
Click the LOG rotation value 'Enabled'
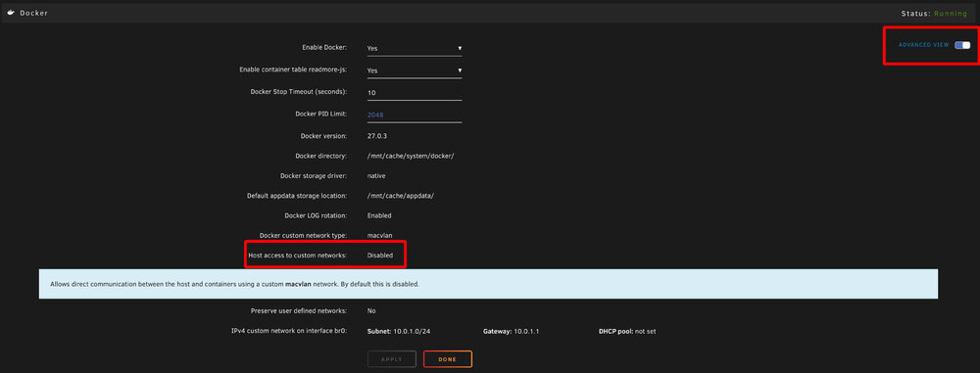(379, 215)
